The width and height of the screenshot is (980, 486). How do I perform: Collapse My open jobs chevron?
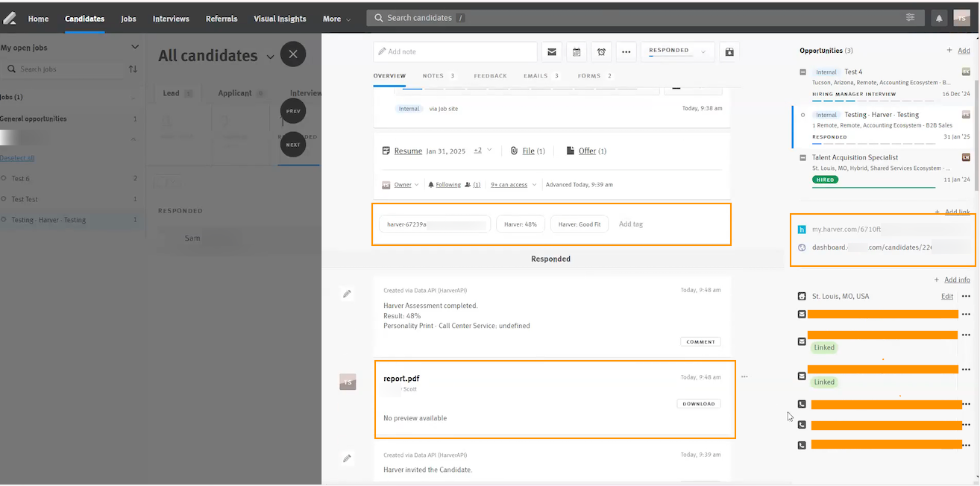click(135, 47)
